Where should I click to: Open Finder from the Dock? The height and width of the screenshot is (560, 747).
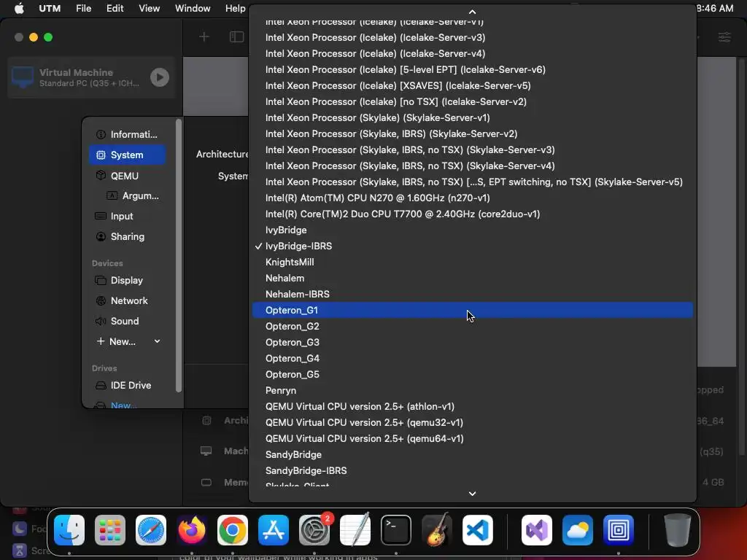[69, 530]
